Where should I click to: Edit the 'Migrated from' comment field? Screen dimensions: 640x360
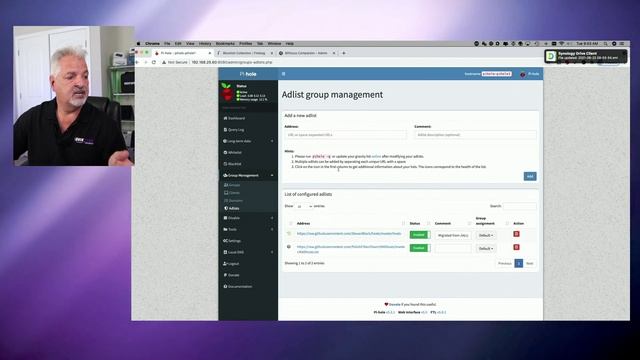point(453,236)
